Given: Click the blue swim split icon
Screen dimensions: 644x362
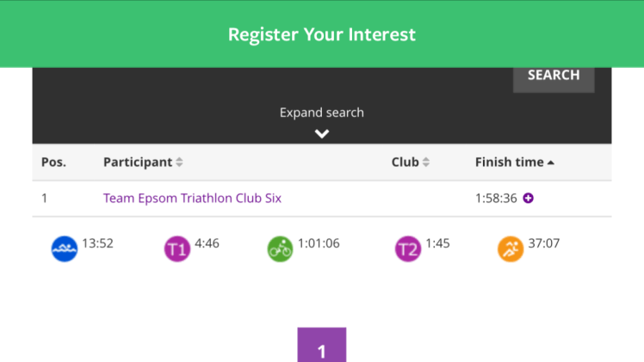Looking at the screenshot, I should (x=65, y=248).
